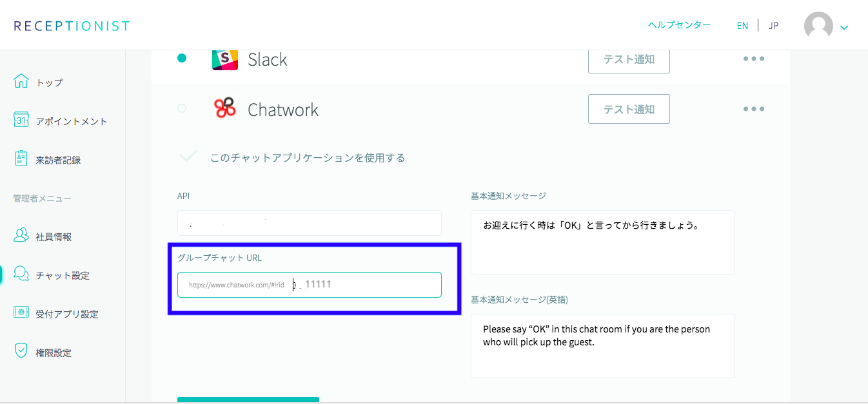Click the home icon beside トップ
This screenshot has width=868, height=404.
pos(21,82)
